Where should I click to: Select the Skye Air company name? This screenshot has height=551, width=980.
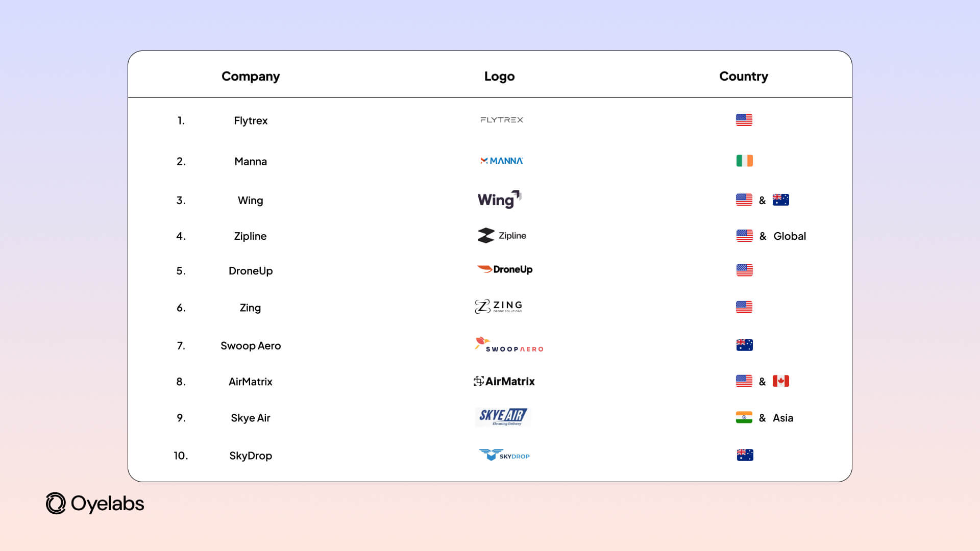251,418
